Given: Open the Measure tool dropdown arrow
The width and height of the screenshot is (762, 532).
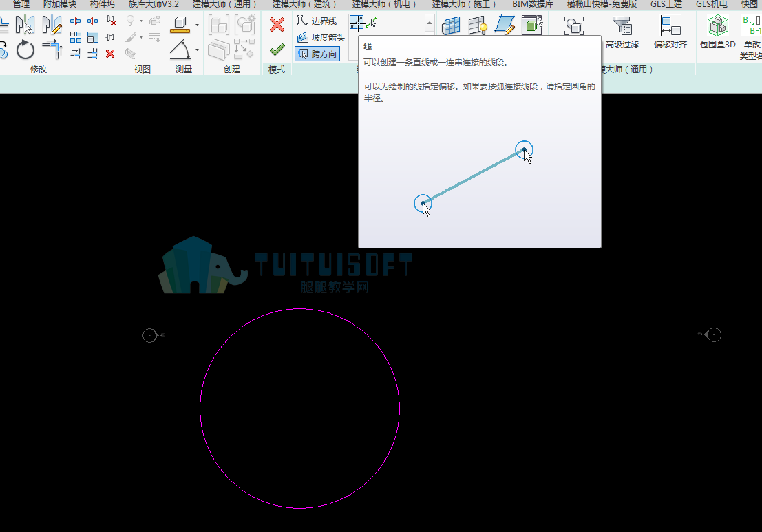Looking at the screenshot, I should (197, 25).
